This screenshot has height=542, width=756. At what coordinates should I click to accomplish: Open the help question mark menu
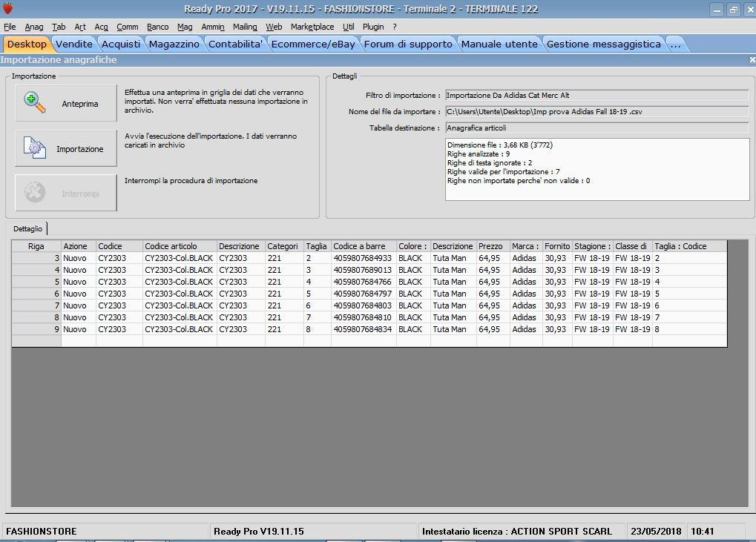[395, 27]
